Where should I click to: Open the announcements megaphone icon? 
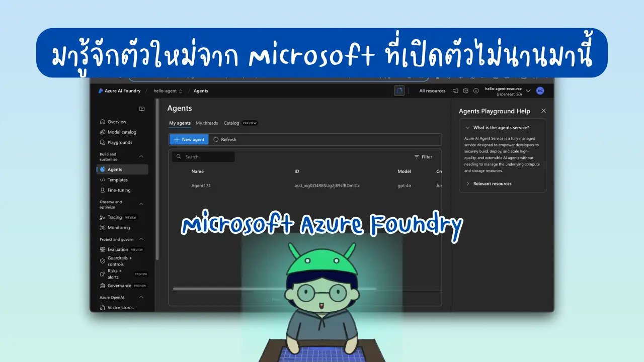(455, 91)
